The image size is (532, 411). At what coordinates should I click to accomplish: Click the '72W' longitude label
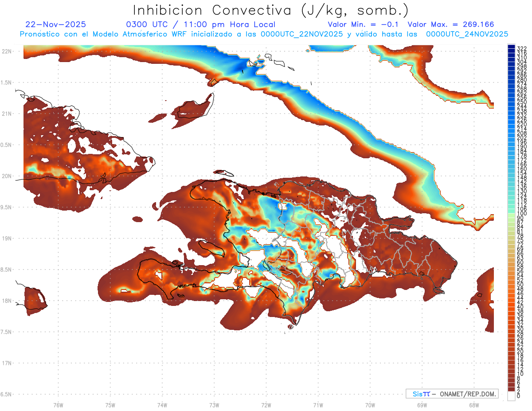[x=266, y=404]
